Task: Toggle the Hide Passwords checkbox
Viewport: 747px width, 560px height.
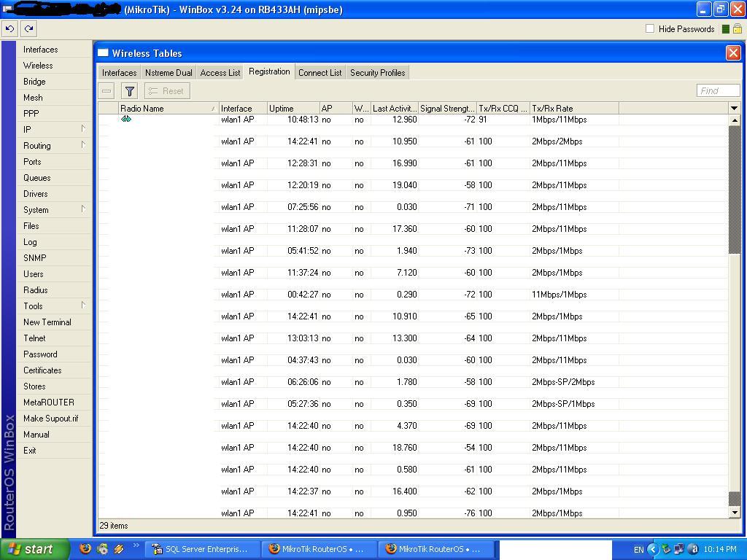Action: pos(650,28)
